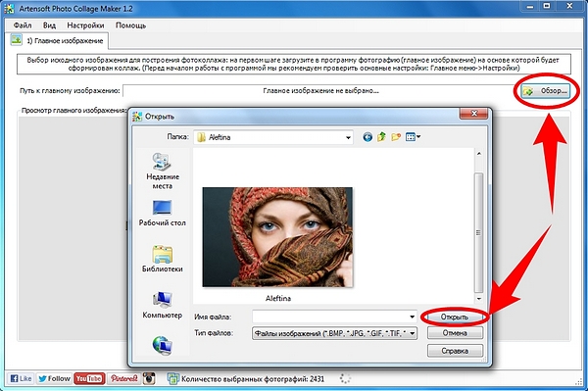Click the Twitter Follow button

coord(54,378)
